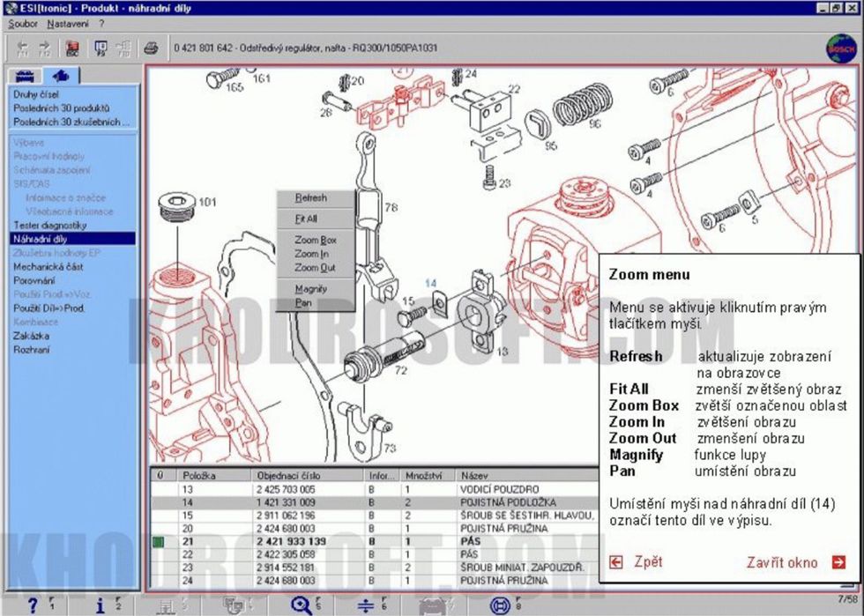Click the Zpět link in help box
This screenshot has width=864, height=616.
pos(648,562)
